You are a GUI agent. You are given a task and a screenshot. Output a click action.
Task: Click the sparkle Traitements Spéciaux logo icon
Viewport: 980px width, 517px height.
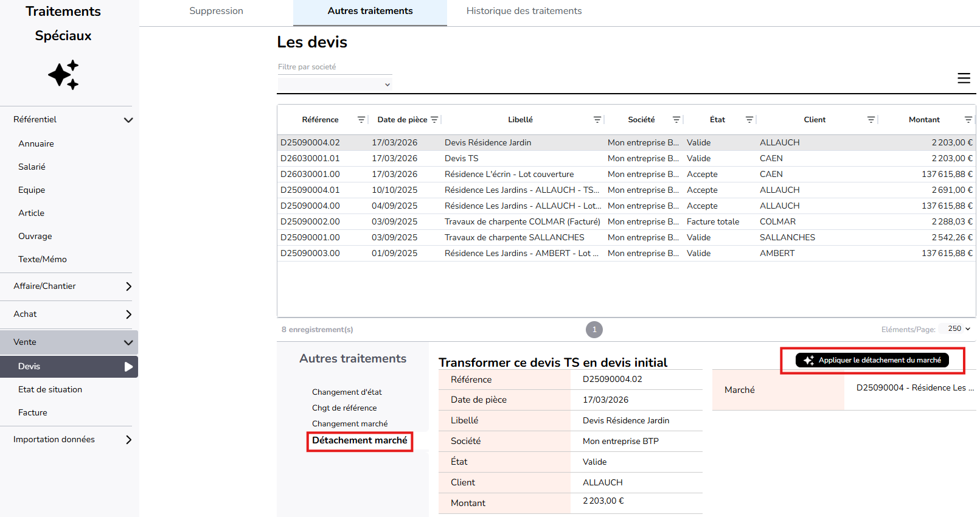click(x=63, y=75)
